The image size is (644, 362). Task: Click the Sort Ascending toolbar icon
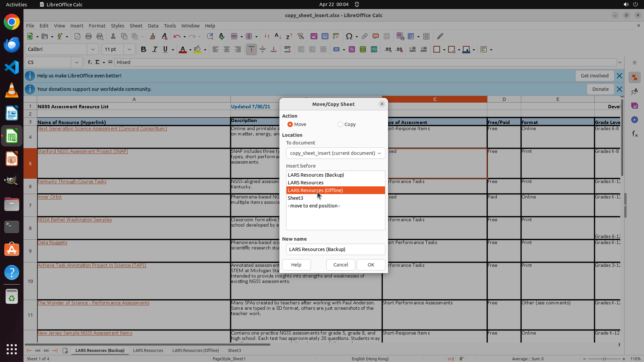point(278,36)
